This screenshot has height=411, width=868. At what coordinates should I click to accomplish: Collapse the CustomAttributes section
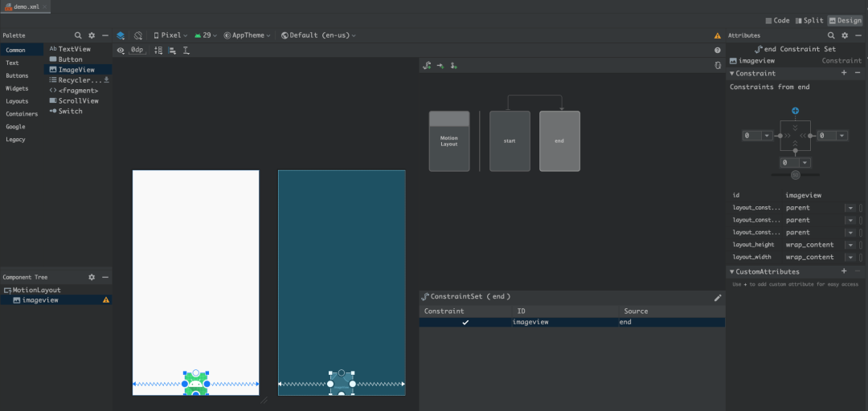[x=732, y=271]
